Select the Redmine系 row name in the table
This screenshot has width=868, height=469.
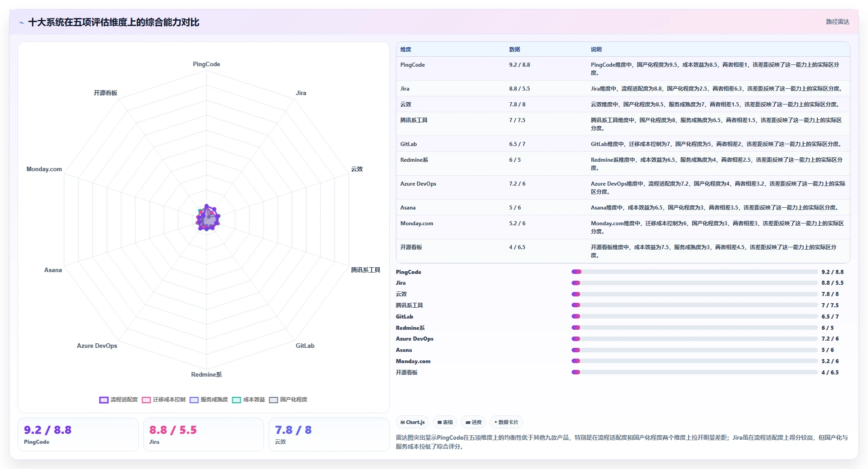(x=414, y=160)
